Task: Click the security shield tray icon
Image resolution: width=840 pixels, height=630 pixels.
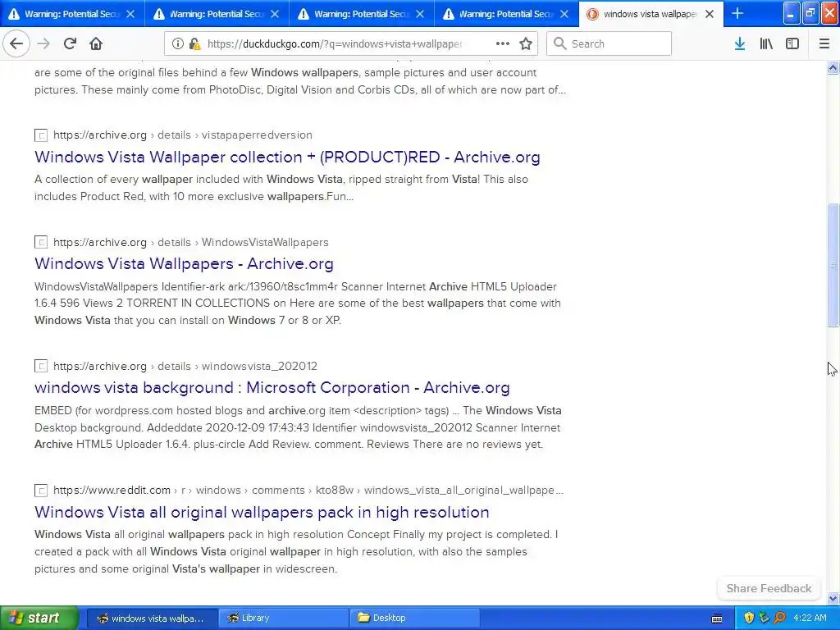Action: pyautogui.click(x=749, y=618)
